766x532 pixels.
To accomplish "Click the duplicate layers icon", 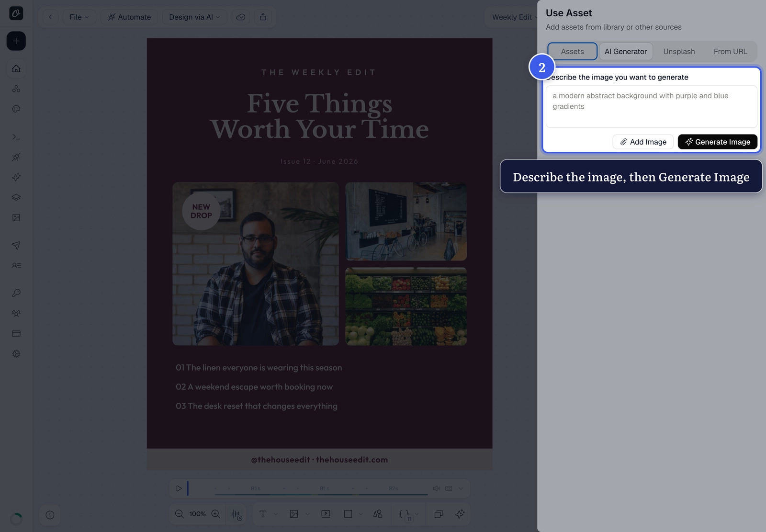I will pyautogui.click(x=438, y=514).
